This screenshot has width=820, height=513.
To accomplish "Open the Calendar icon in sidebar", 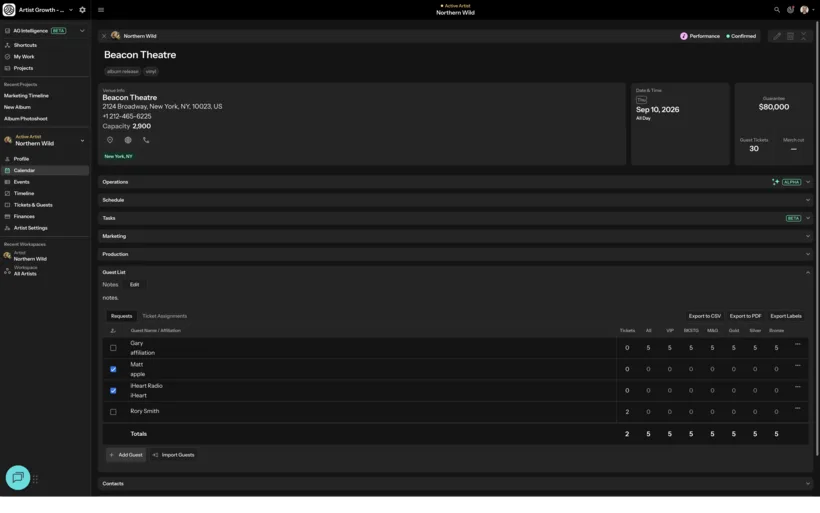I will (7, 170).
